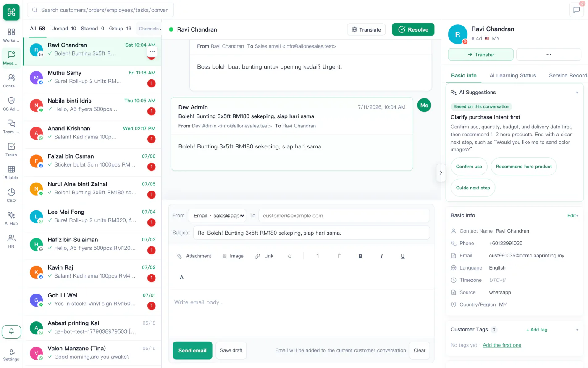Open AI Hub in the sidebar
Image resolution: width=588 pixels, height=368 pixels.
coord(11,218)
